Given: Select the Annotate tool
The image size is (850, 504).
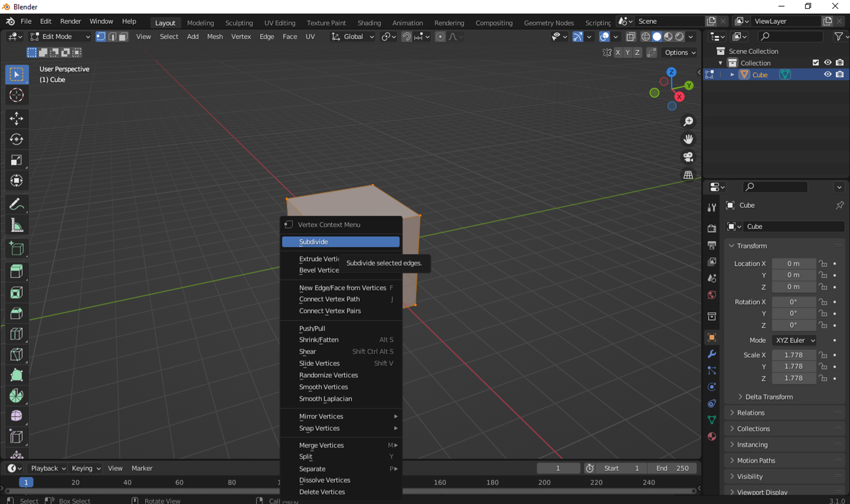Looking at the screenshot, I should click(17, 204).
